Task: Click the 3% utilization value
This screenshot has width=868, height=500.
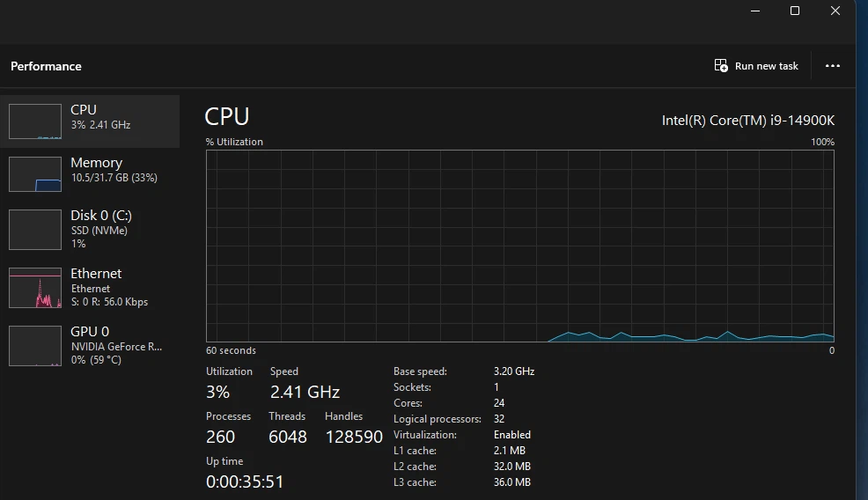Action: tap(217, 392)
